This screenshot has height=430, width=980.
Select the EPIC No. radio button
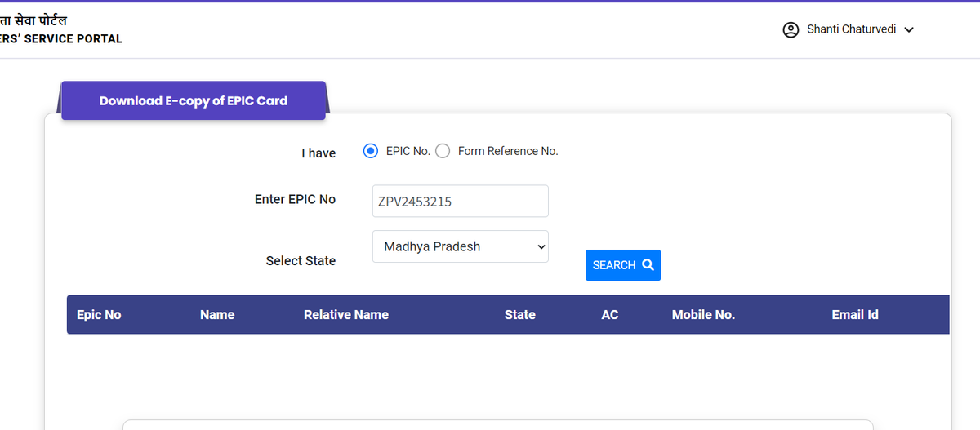point(371,151)
